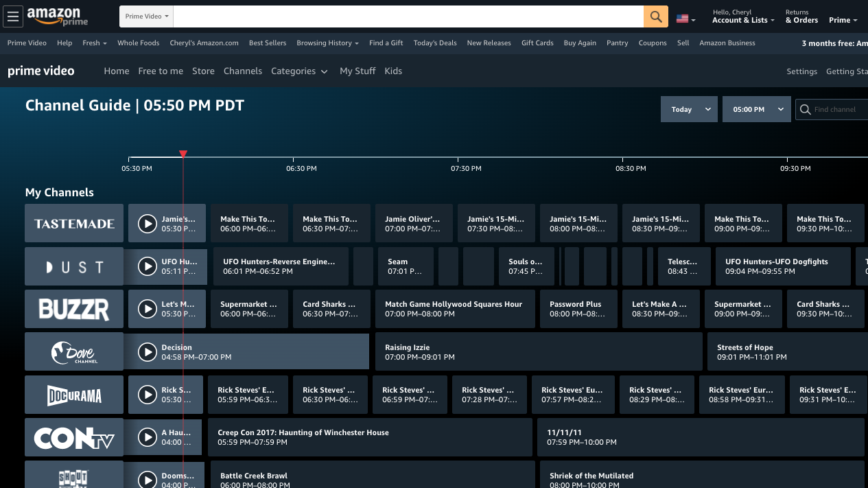Go to the Channels tab

(x=243, y=71)
